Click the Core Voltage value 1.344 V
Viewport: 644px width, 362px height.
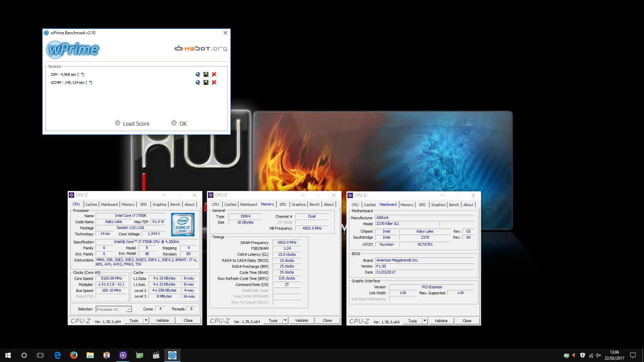[x=154, y=234]
